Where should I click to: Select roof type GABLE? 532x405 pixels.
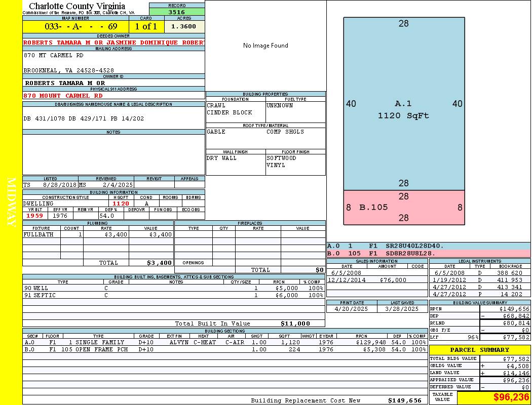tap(216, 132)
